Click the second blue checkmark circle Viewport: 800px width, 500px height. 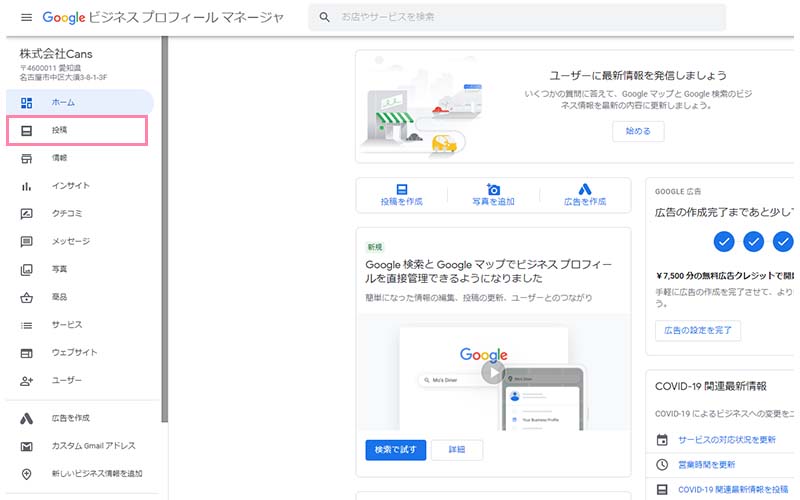pyautogui.click(x=755, y=241)
